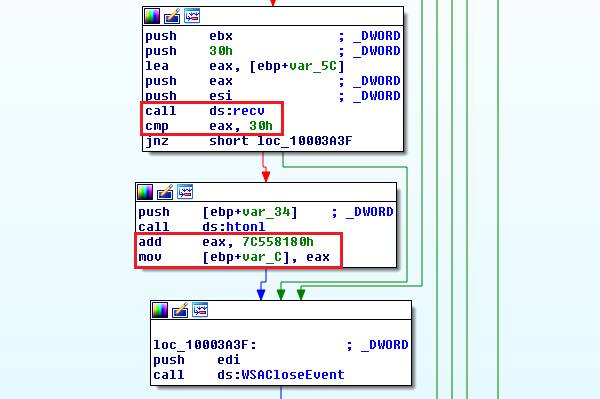
Task: Select 'mov [ebp+var_C], eax' line
Action: pyautogui.click(x=234, y=257)
